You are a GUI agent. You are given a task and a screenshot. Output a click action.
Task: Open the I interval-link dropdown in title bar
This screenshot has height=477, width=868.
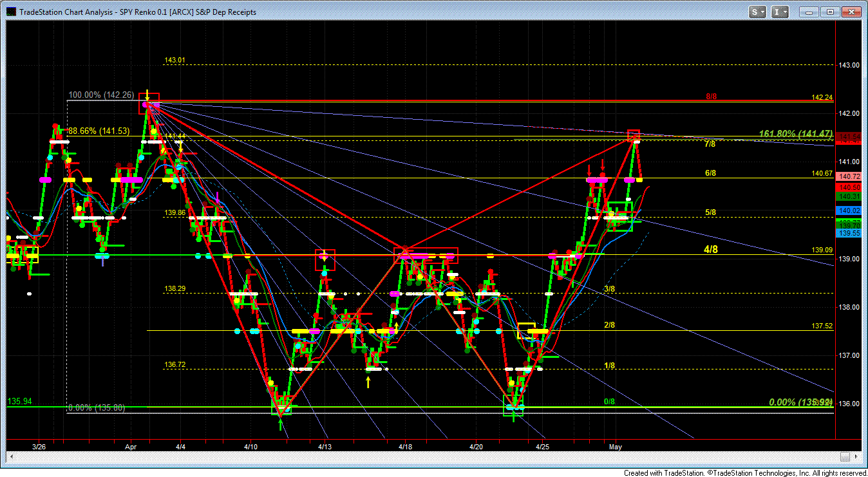coord(780,12)
